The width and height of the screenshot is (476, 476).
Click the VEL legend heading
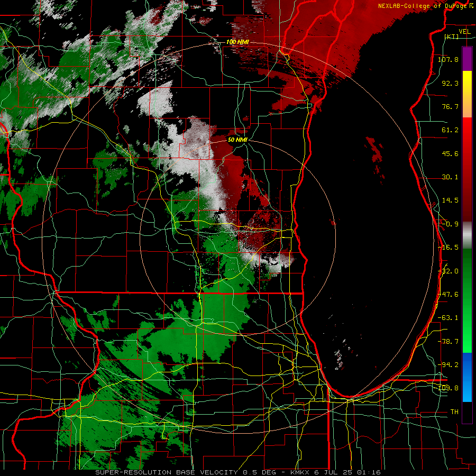coord(464,32)
